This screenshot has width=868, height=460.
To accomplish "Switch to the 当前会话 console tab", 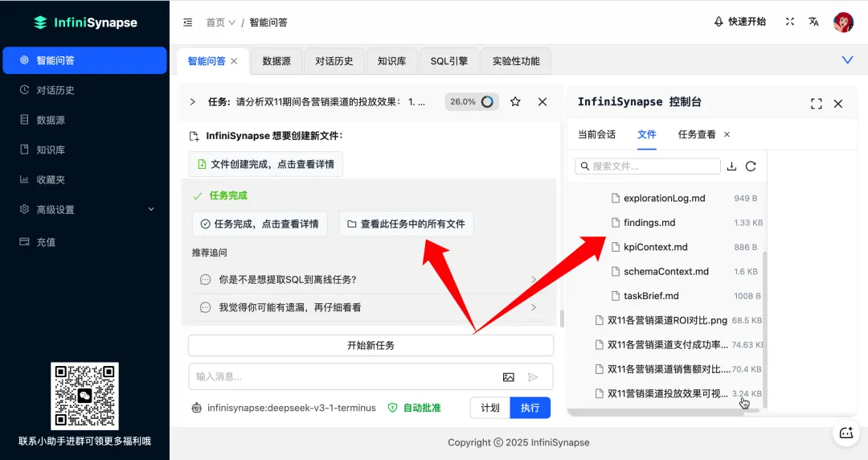I will (x=596, y=134).
